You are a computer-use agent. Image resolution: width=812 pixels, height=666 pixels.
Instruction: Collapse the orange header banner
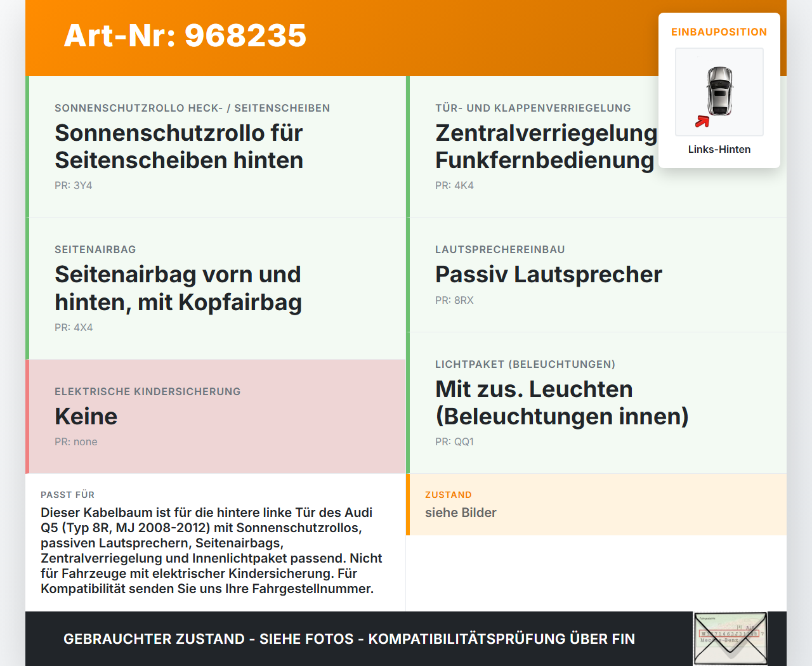(x=406, y=37)
